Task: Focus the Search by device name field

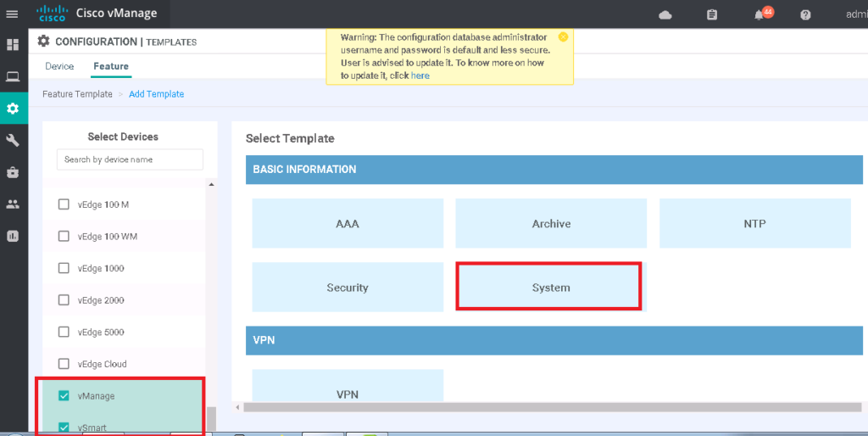Action: (130, 159)
